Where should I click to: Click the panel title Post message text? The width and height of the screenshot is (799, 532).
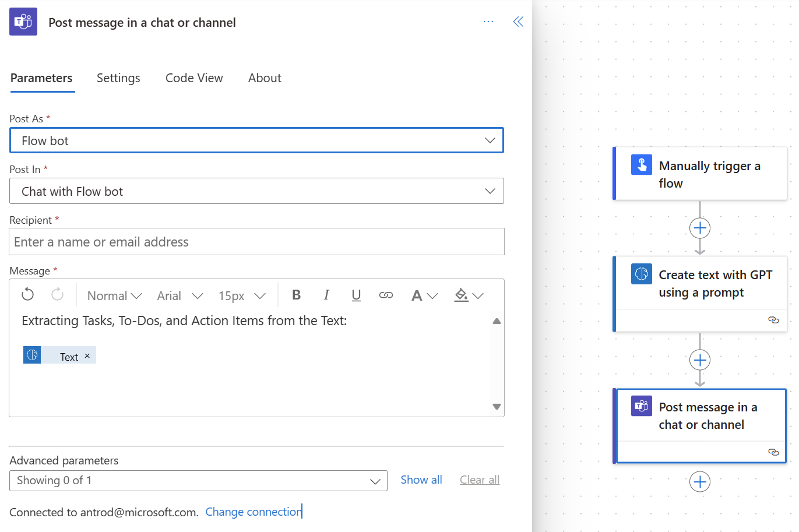[x=142, y=22]
